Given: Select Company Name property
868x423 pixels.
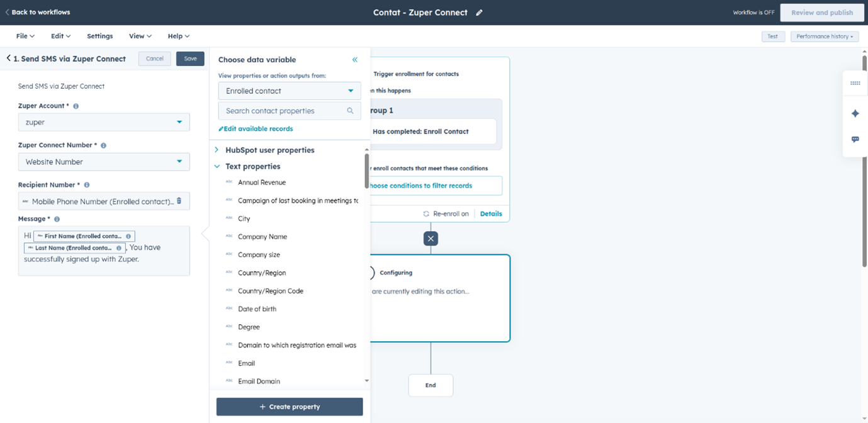Looking at the screenshot, I should (x=262, y=237).
